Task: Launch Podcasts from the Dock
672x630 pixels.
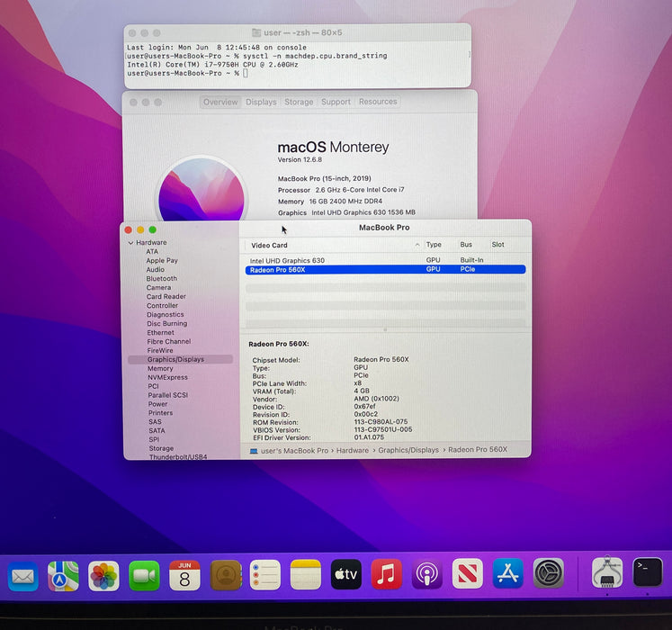Action: coord(426,574)
